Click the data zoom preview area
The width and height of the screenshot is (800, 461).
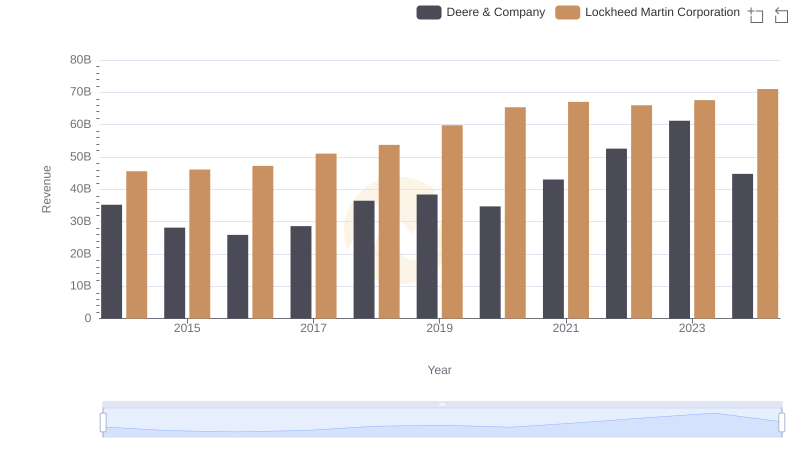click(442, 423)
